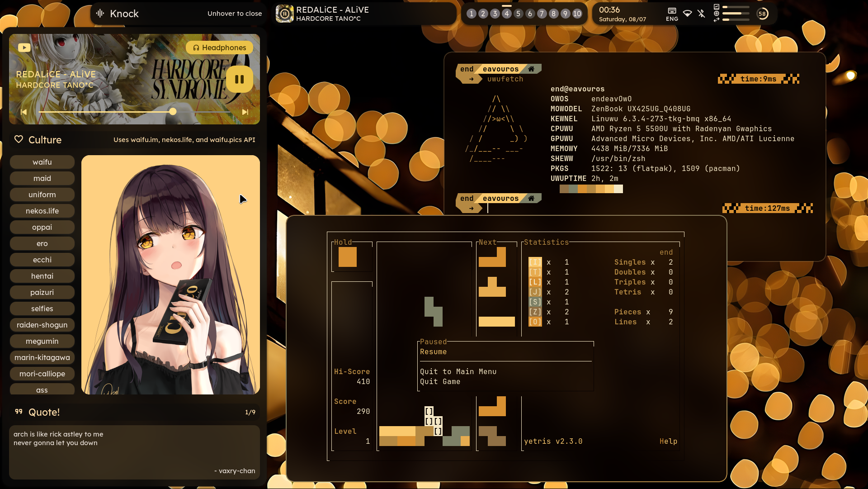Screen dimensions: 868x489
Task: Open the song on YouTube
Action: coord(24,47)
